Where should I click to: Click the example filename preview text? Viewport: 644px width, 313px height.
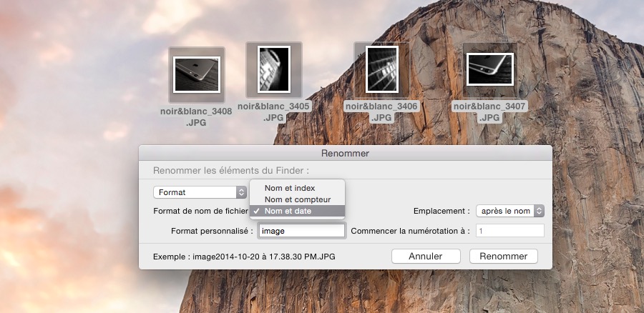pos(244,257)
